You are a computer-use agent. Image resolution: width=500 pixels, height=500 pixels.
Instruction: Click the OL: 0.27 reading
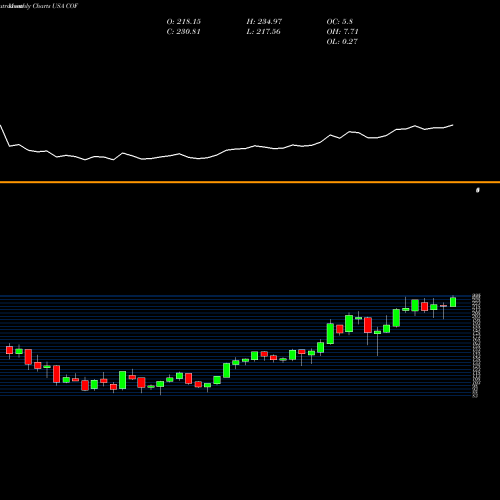click(342, 42)
